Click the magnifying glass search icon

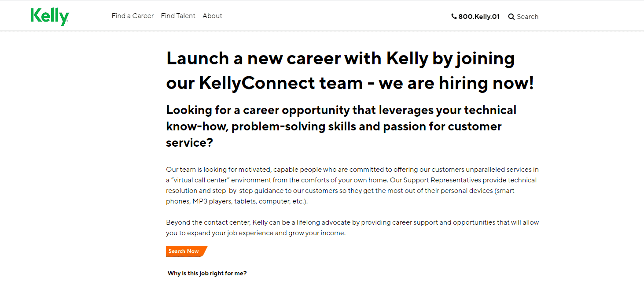(511, 17)
